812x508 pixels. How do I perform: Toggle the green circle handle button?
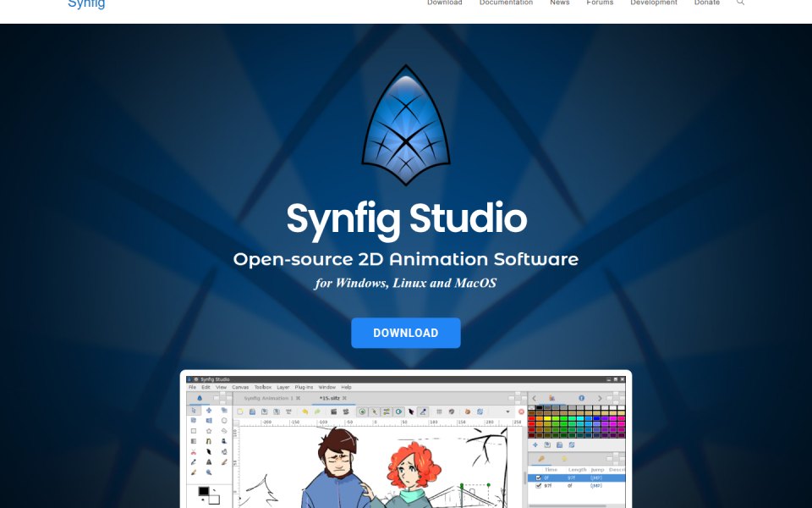363,411
